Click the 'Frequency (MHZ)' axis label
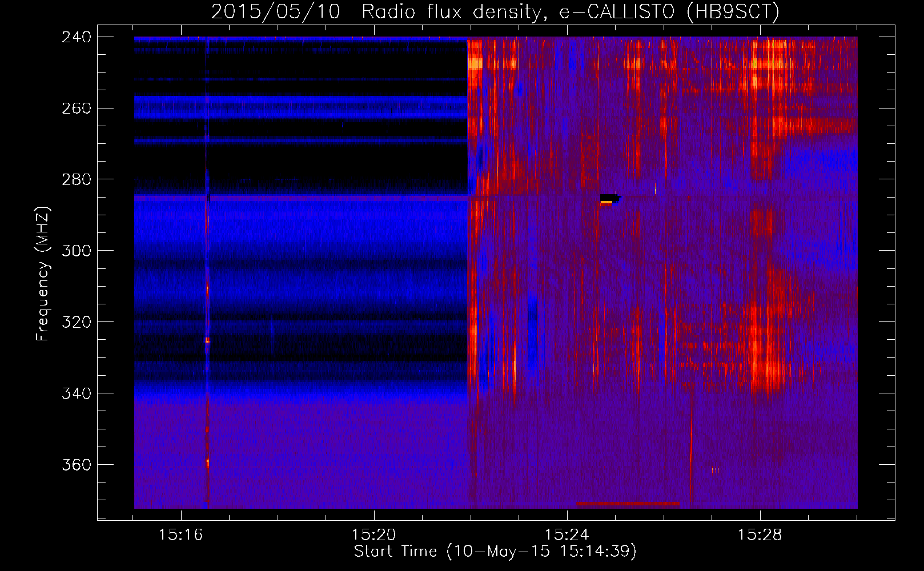 [43, 274]
